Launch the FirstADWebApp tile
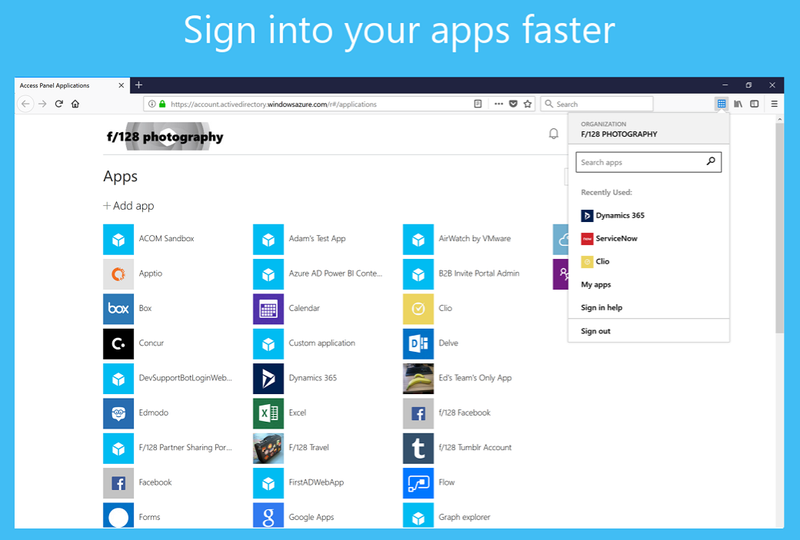 tap(268, 483)
